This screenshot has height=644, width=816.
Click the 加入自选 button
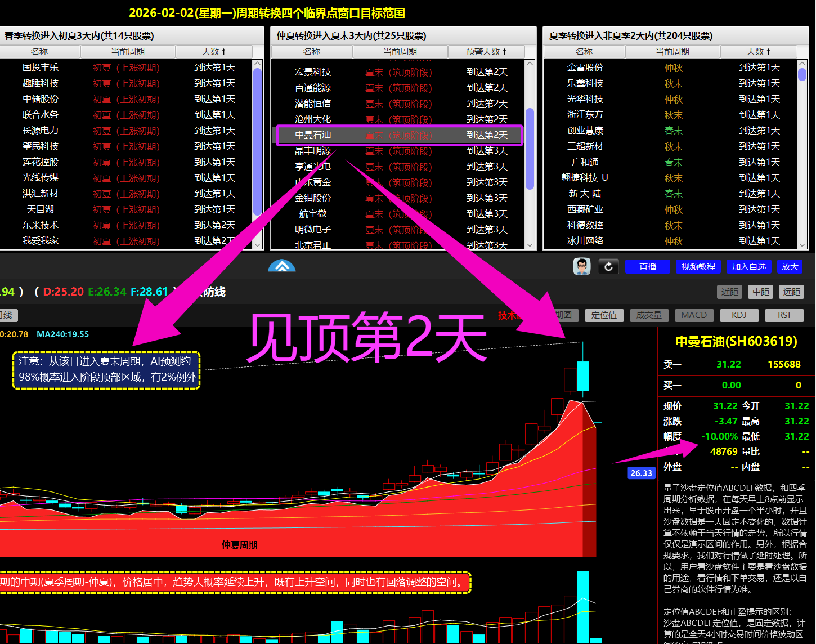(x=748, y=266)
